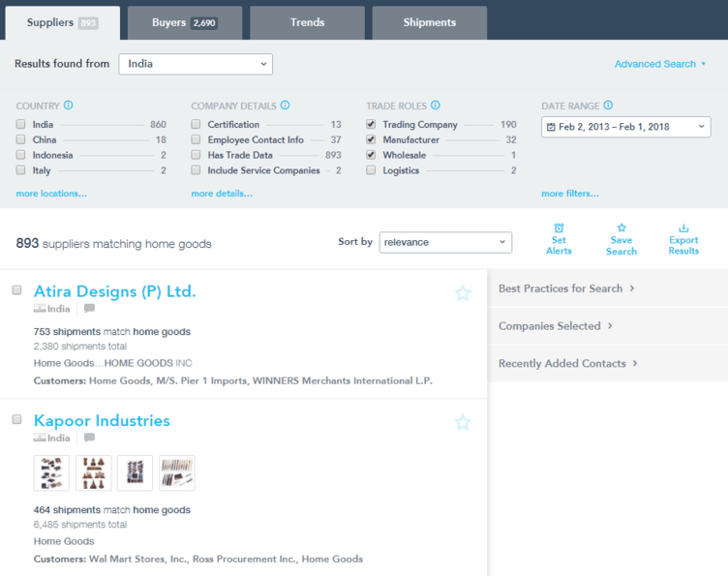Switch to the Buyers tab
Viewport: 728px width, 576px height.
click(184, 22)
